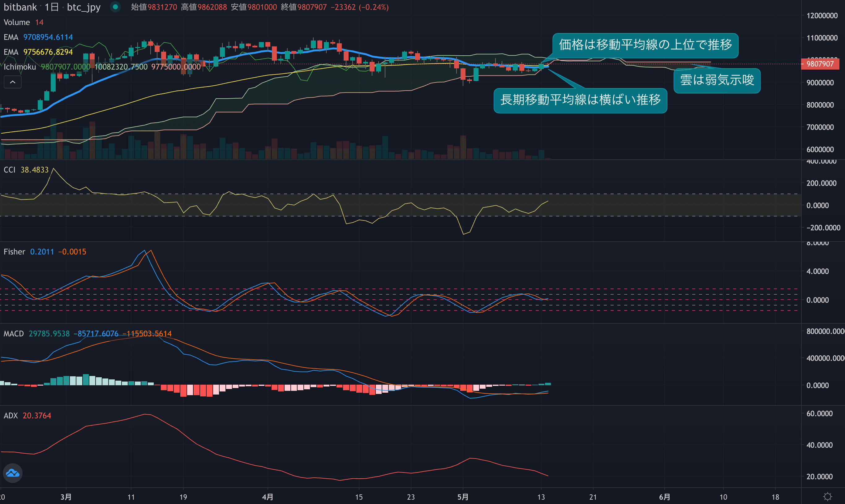Click the green market status dot
The image size is (845, 504).
[x=115, y=7]
